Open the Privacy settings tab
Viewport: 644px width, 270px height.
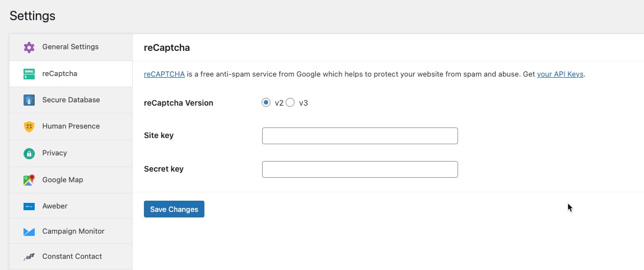tap(54, 153)
